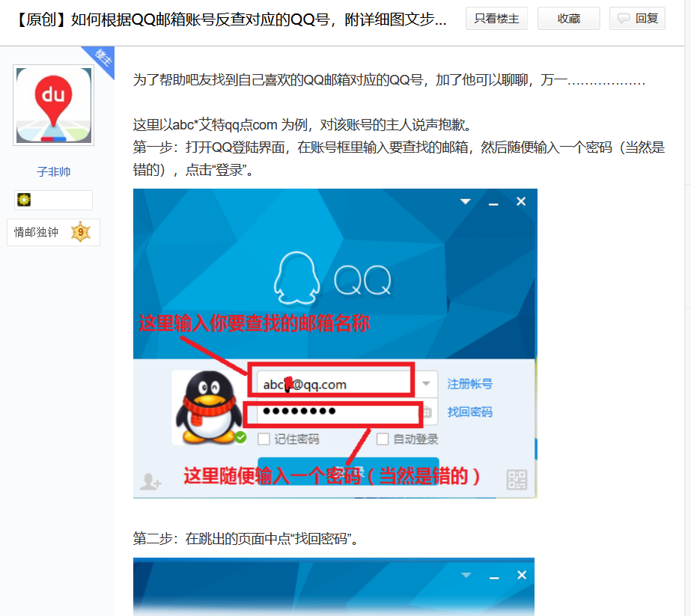Click the 只看楼主 button

[496, 19]
